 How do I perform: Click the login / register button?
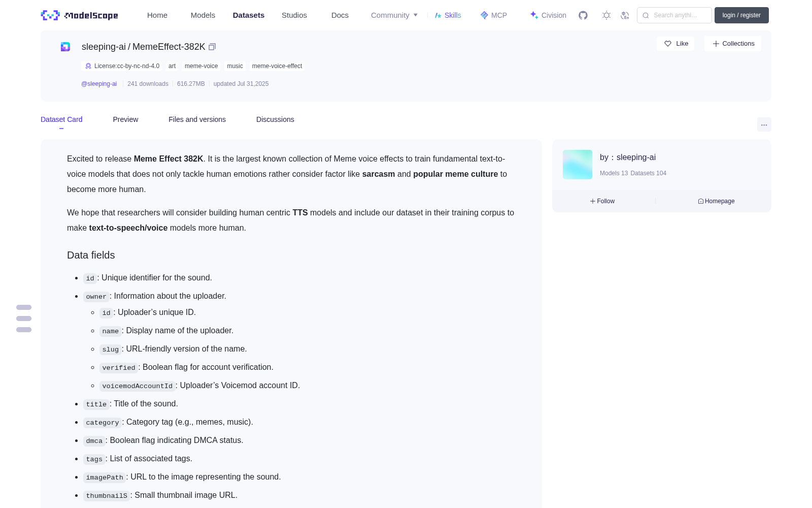click(741, 15)
